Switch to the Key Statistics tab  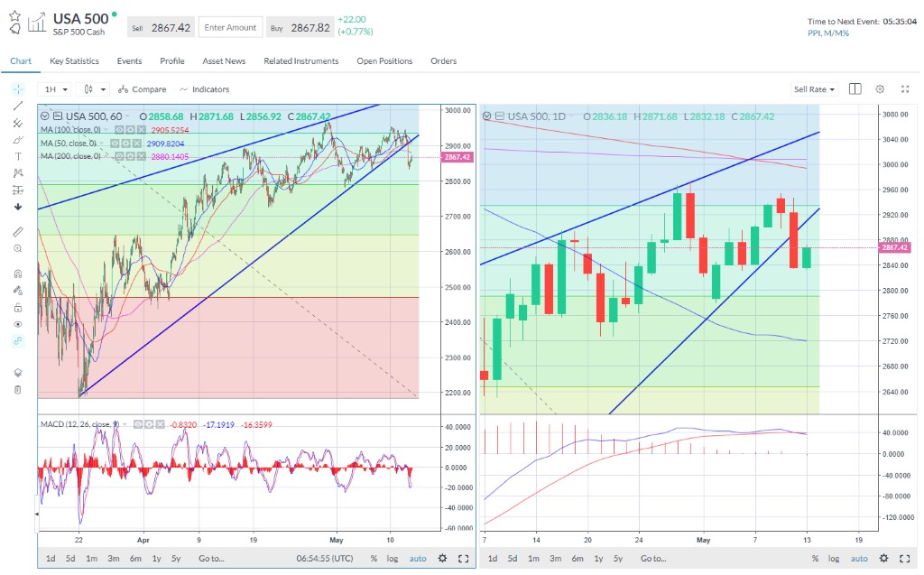click(74, 61)
